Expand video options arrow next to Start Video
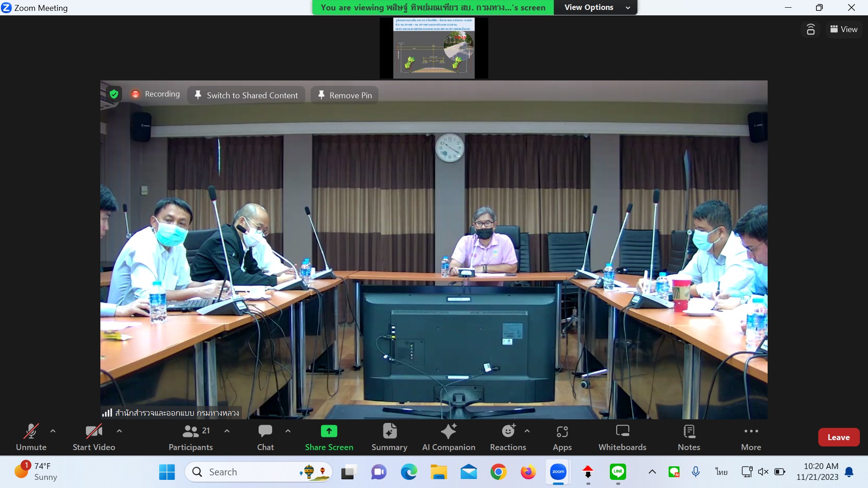This screenshot has height=488, width=868. (x=119, y=431)
